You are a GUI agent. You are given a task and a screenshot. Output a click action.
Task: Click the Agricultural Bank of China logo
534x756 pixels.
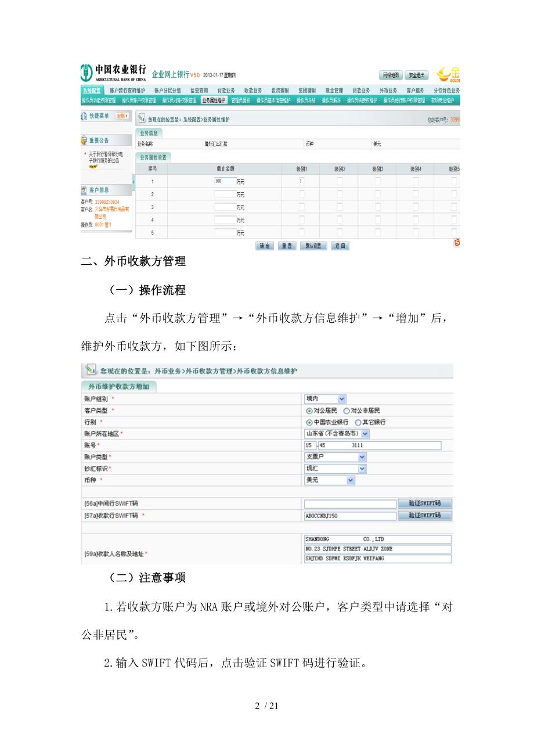(x=113, y=74)
